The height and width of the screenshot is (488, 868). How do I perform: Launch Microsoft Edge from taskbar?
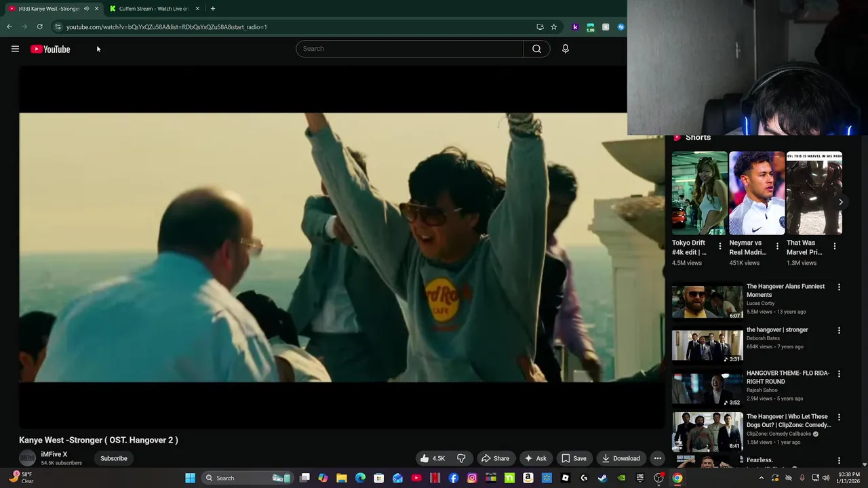(x=360, y=478)
